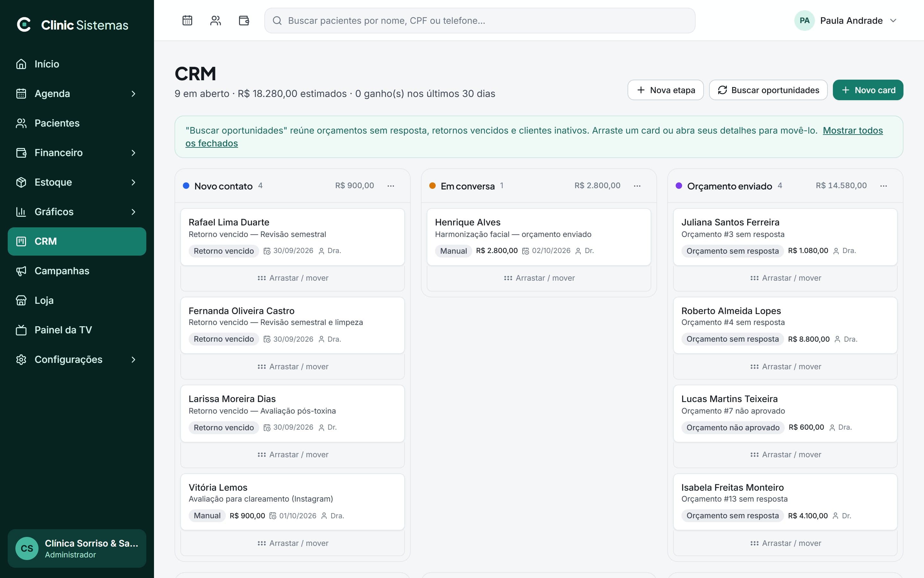Click Orçamento não aprovado tag on Lucas card
The image size is (924, 578).
[x=733, y=427]
